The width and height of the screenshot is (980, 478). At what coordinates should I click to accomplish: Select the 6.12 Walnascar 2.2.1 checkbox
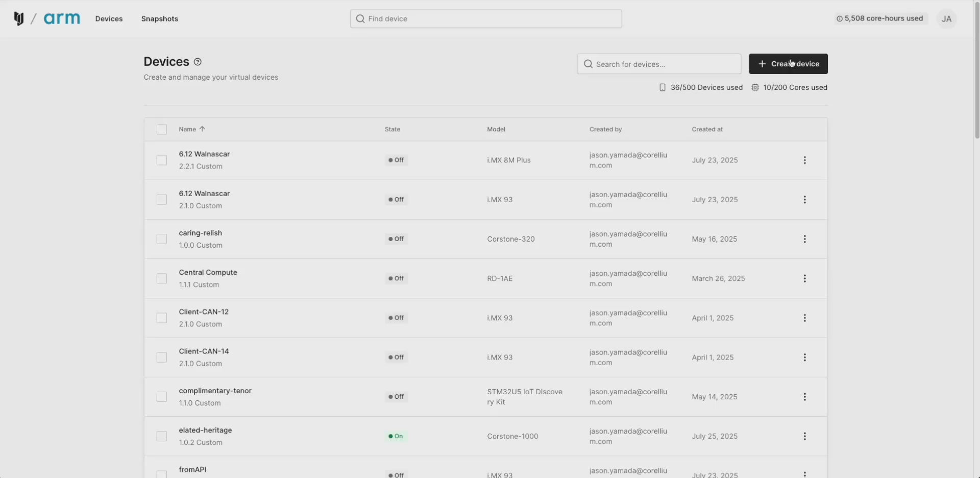tap(162, 160)
